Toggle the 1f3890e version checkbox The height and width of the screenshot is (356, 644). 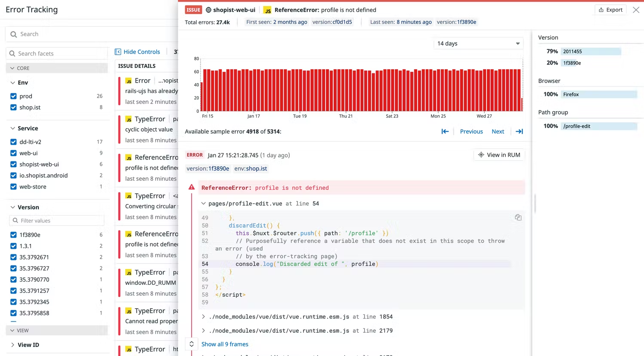click(x=13, y=235)
